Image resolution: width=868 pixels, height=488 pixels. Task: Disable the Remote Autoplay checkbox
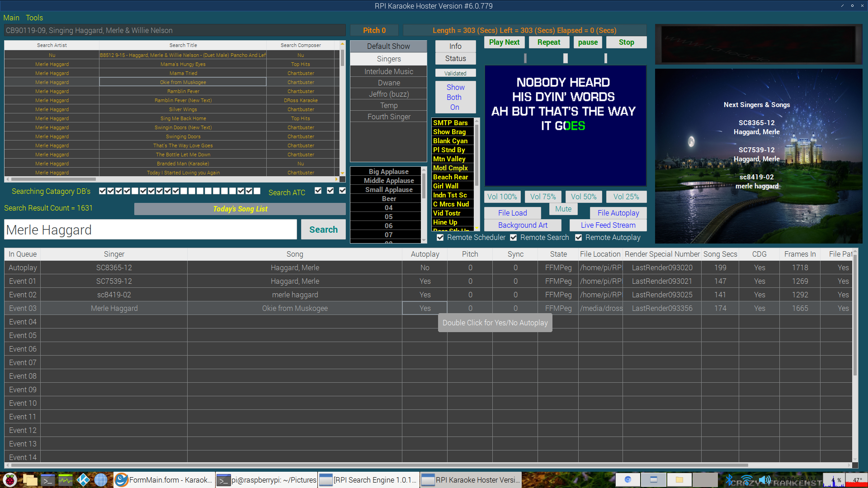[x=579, y=238]
